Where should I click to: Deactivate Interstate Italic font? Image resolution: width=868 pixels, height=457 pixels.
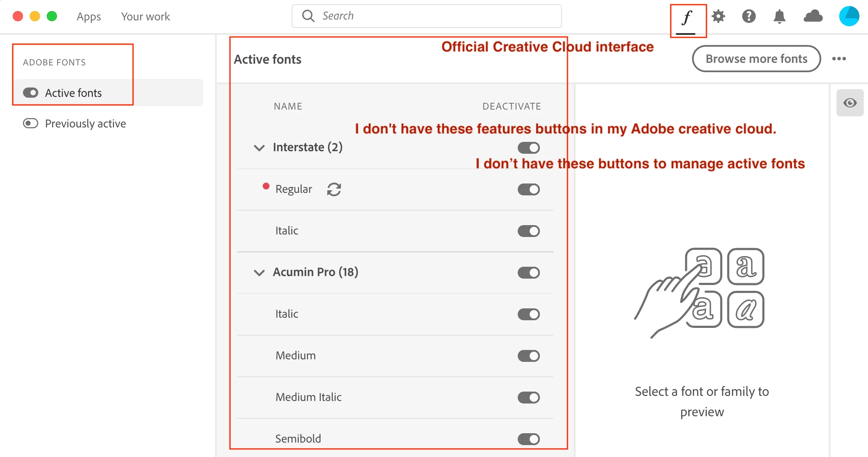click(529, 231)
